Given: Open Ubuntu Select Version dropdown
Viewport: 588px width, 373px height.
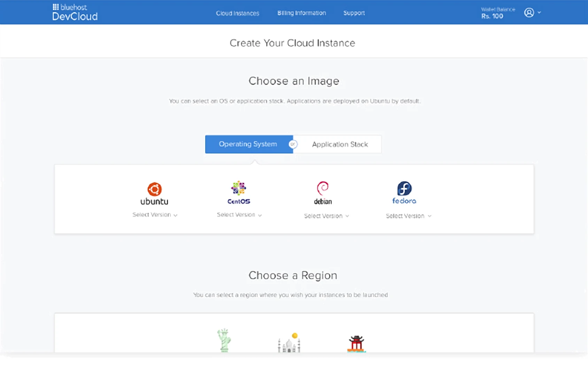Looking at the screenshot, I should [155, 215].
